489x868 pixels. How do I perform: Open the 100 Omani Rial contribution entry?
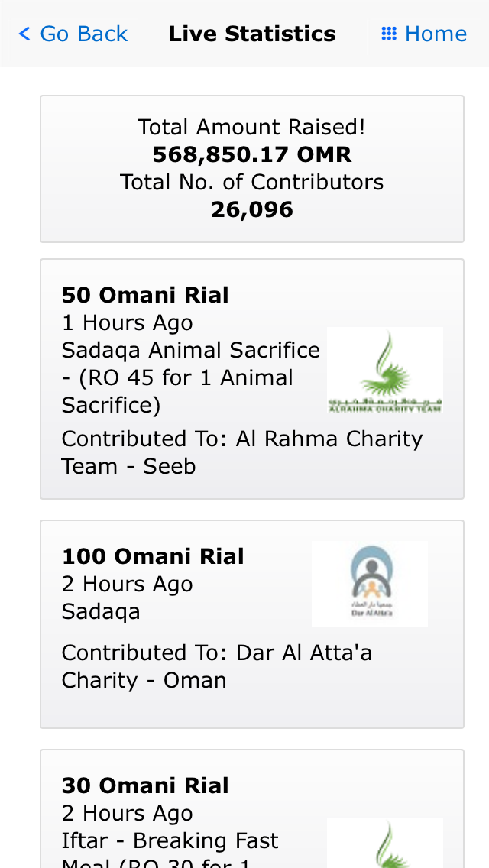click(252, 623)
